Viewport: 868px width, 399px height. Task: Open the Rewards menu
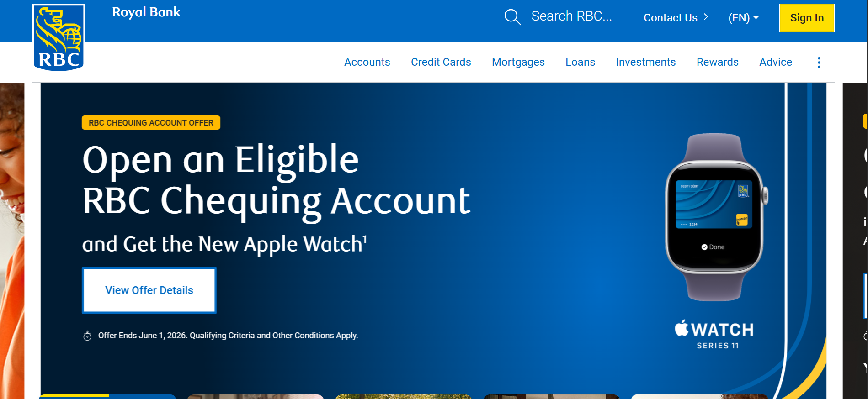point(717,62)
